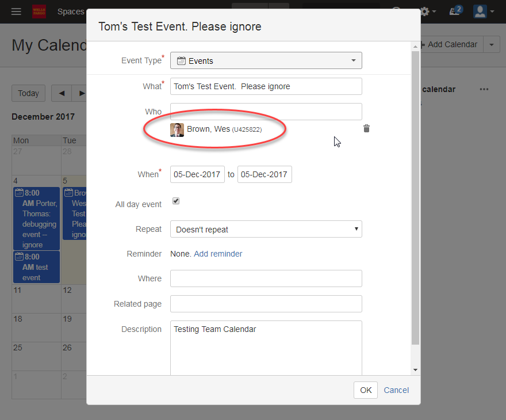Click calendar icon on debugging event
This screenshot has width=506, height=420.
tap(19, 193)
